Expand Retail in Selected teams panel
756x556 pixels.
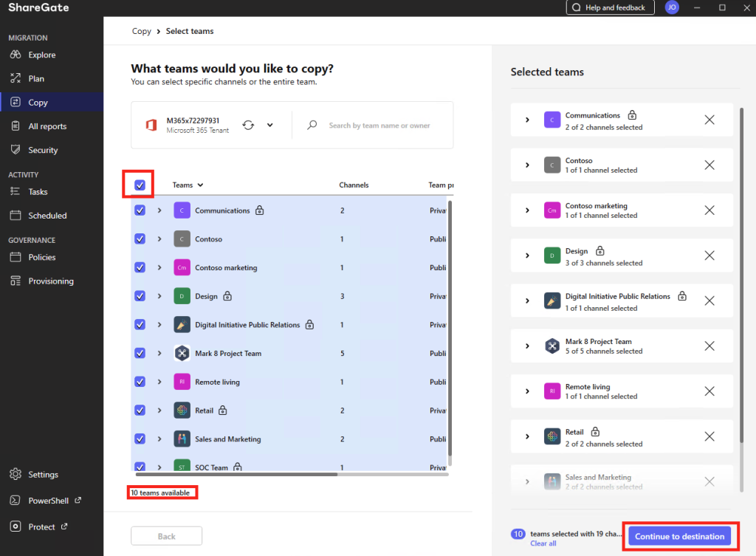click(527, 436)
